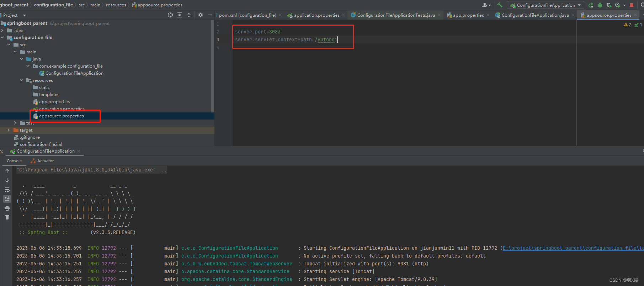This screenshot has width=644, height=286.
Task: Switch to the pom.xml (configuration_file) tab
Action: click(x=248, y=15)
